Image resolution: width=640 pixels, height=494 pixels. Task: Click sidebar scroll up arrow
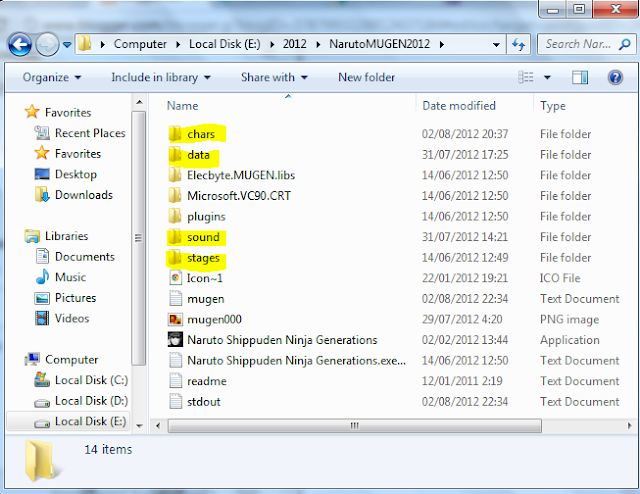(x=139, y=102)
